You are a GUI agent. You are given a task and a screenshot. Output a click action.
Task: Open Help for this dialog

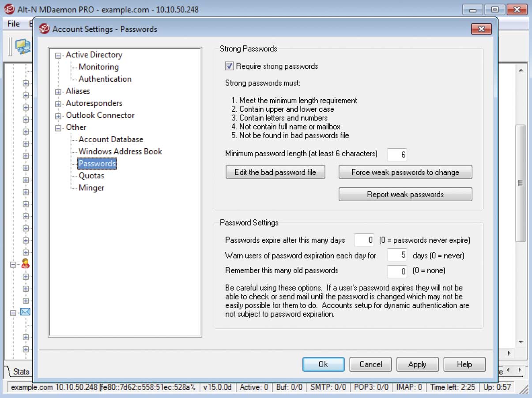click(464, 364)
